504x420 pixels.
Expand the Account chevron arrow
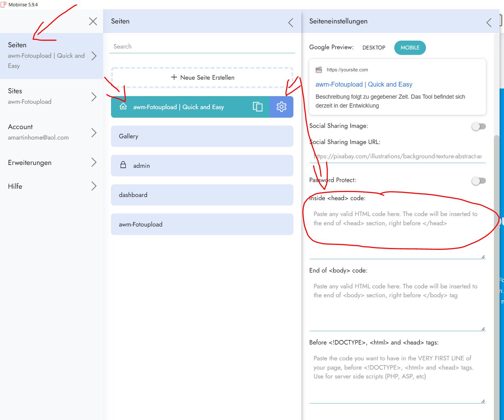(94, 132)
